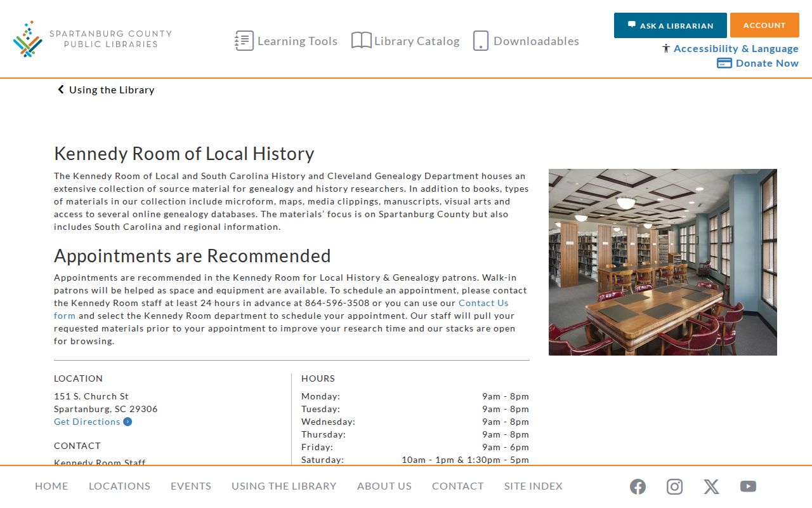812x508 pixels.
Task: Open the library's Instagram page
Action: coord(675,486)
